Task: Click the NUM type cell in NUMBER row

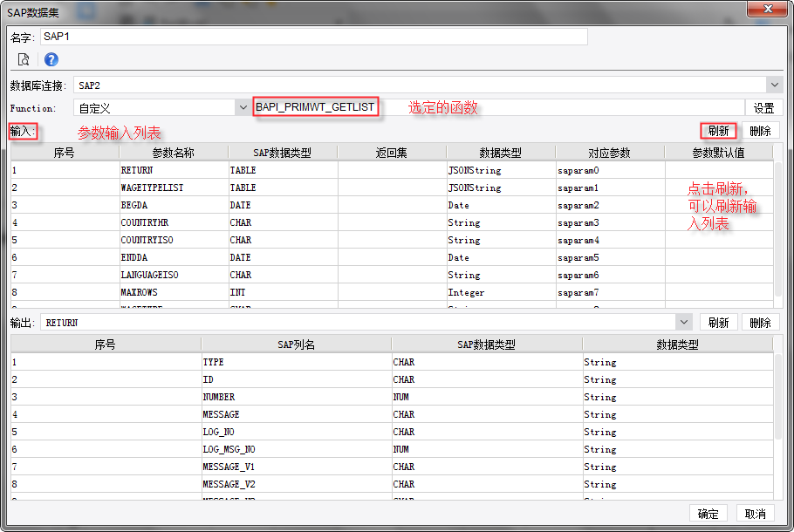Action: coord(487,397)
